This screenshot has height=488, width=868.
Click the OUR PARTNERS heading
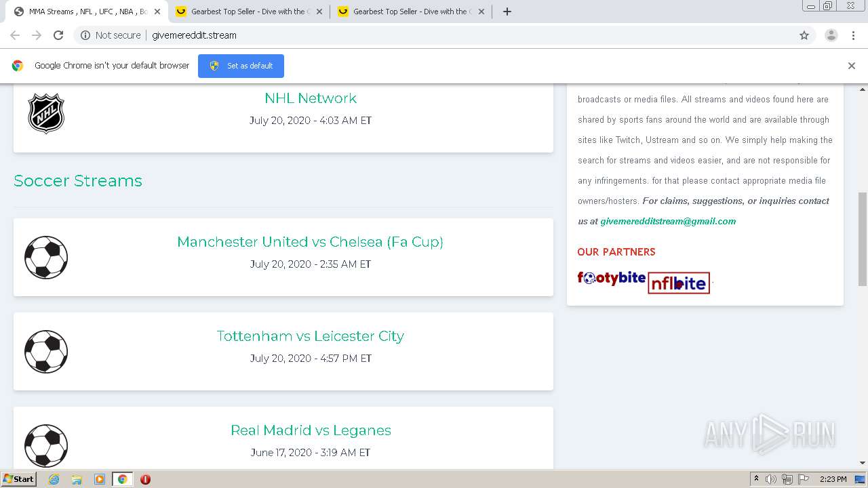click(616, 251)
